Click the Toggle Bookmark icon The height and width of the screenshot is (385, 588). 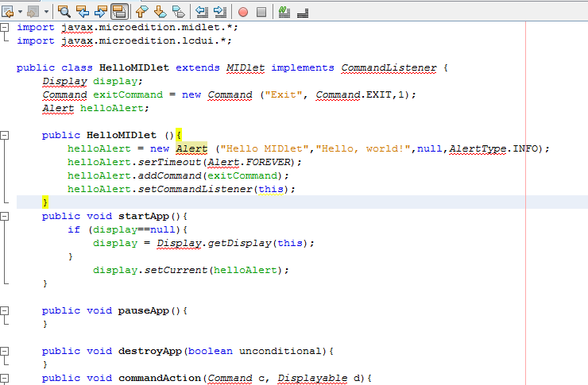[x=179, y=12]
